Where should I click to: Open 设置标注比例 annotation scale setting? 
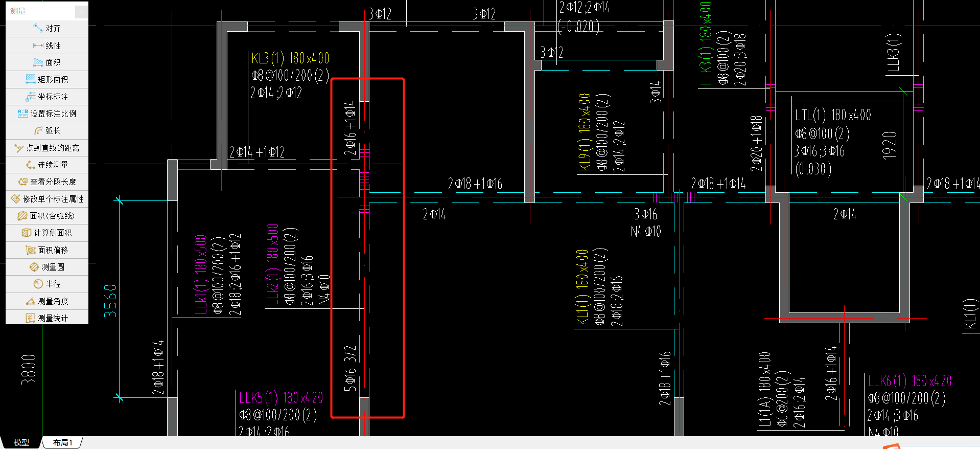pos(47,114)
